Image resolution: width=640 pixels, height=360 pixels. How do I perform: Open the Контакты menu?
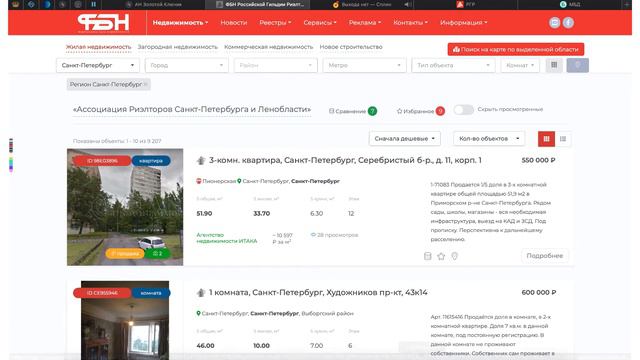(x=411, y=23)
